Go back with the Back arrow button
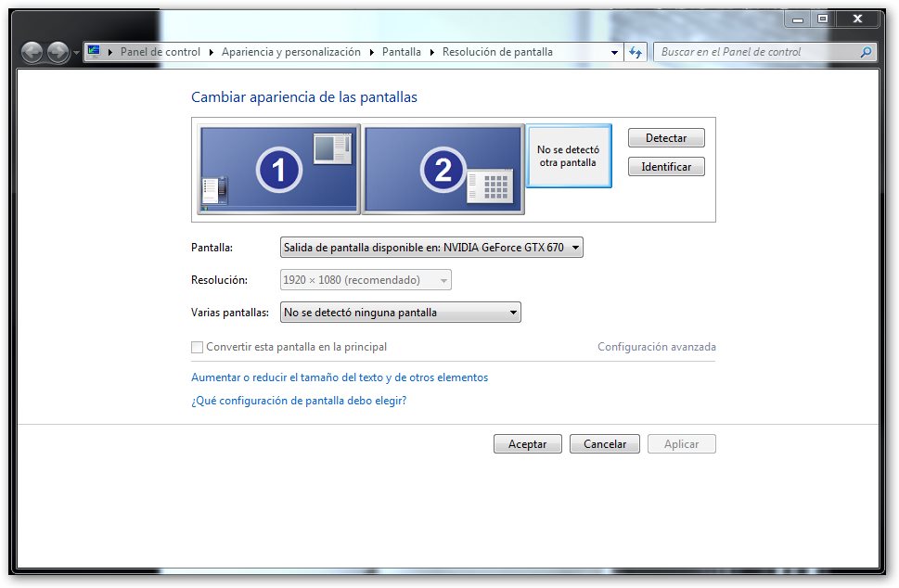 coord(32,52)
